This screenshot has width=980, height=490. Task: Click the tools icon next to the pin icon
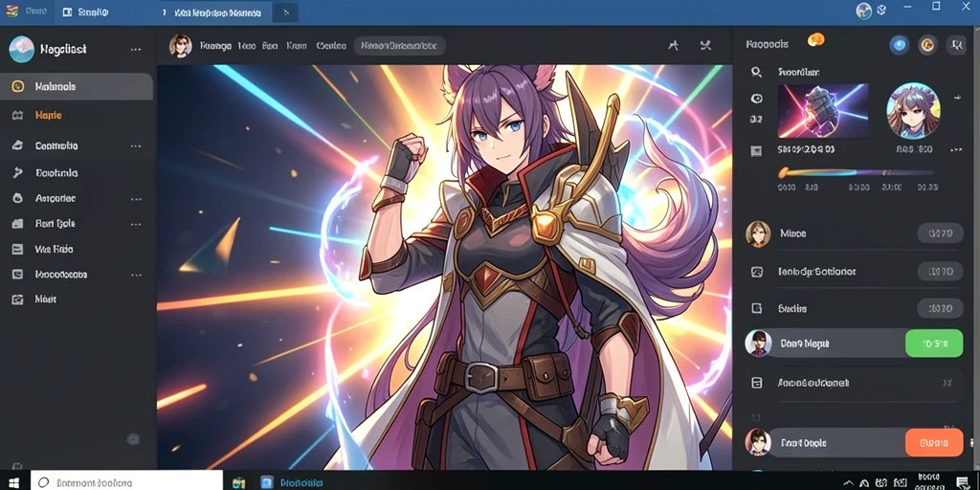tap(705, 45)
